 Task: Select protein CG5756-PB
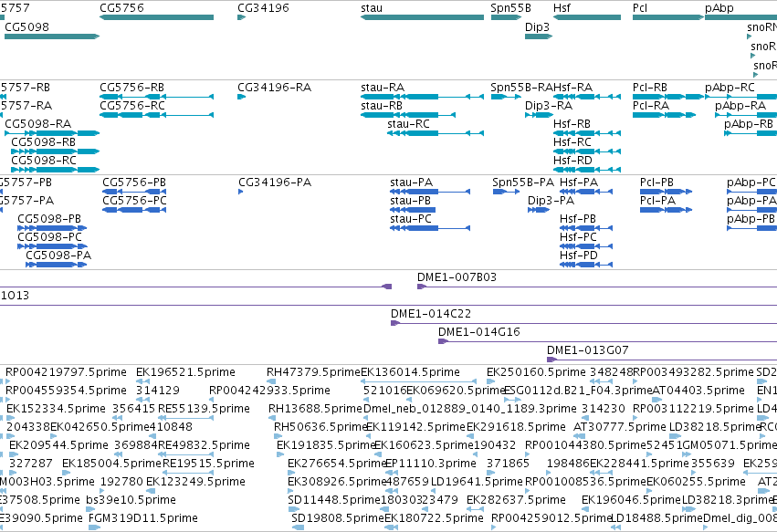click(x=134, y=192)
